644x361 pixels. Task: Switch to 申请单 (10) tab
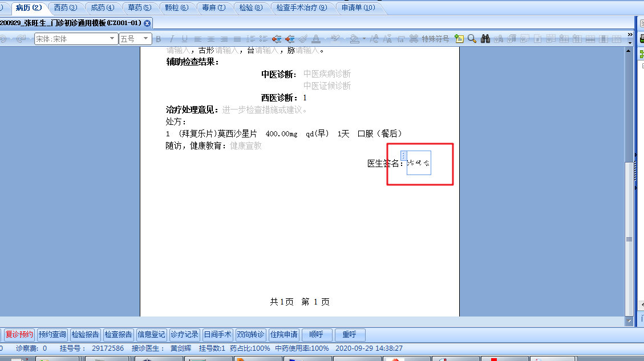coord(358,8)
